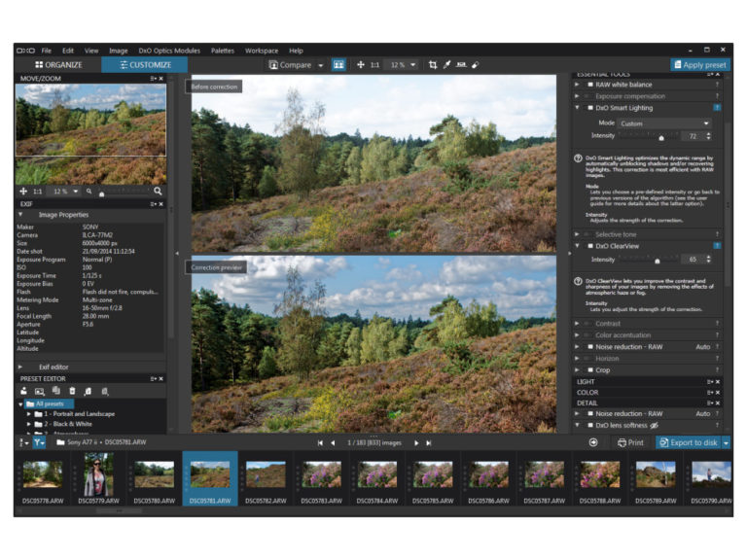Screen dimensions: 747x560
Task: Toggle the Contrast correction checkbox
Action: (587, 324)
